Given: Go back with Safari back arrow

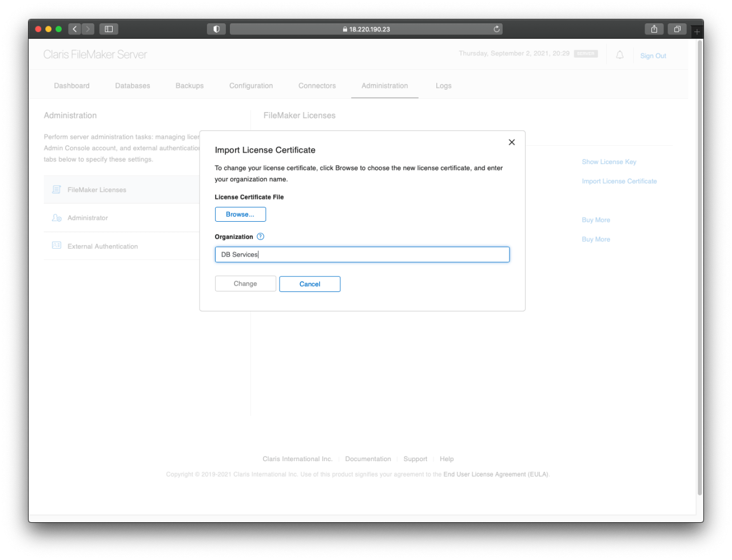Looking at the screenshot, I should pyautogui.click(x=75, y=29).
